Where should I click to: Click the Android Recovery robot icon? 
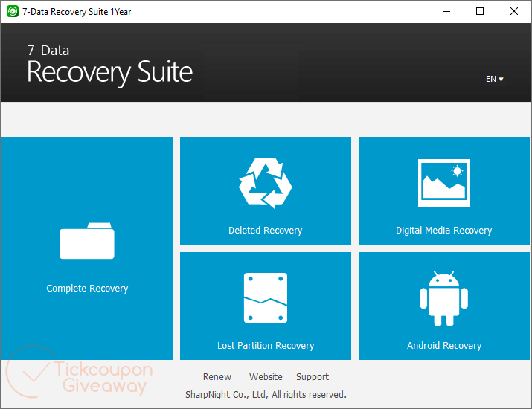pos(443,298)
